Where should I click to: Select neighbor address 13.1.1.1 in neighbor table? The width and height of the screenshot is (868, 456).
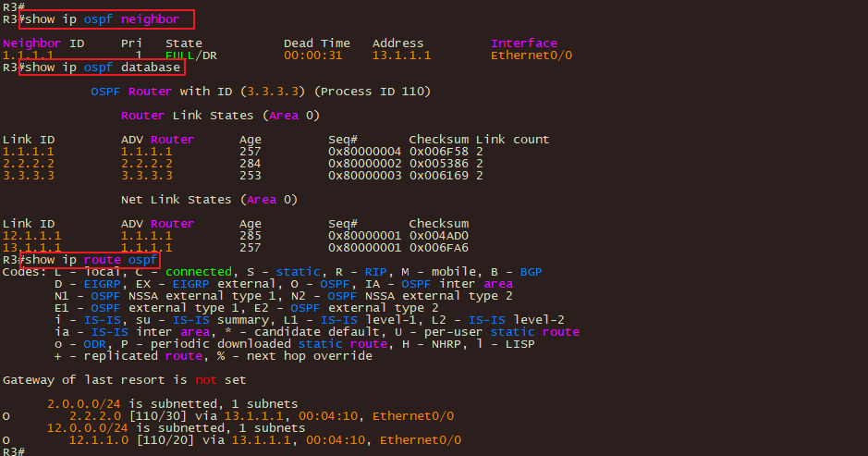401,55
